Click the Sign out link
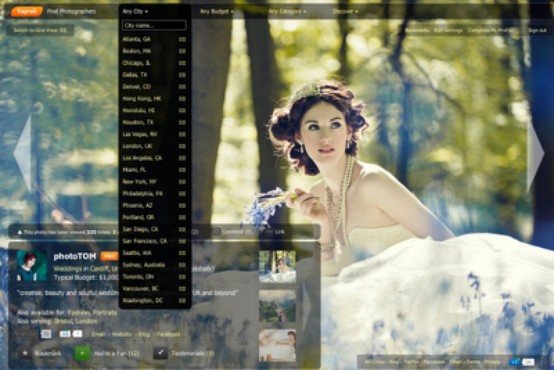Screen dimensions: 554x370 537,30
